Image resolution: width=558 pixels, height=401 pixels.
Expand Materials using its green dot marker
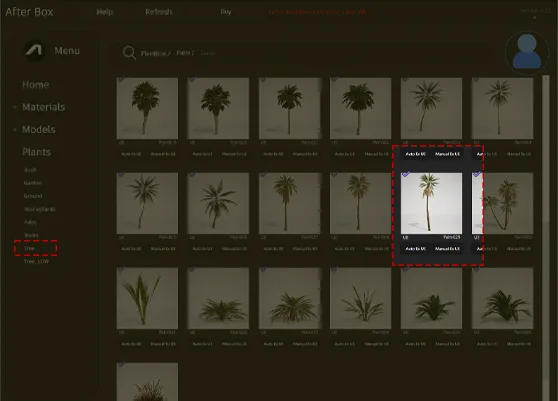point(15,107)
